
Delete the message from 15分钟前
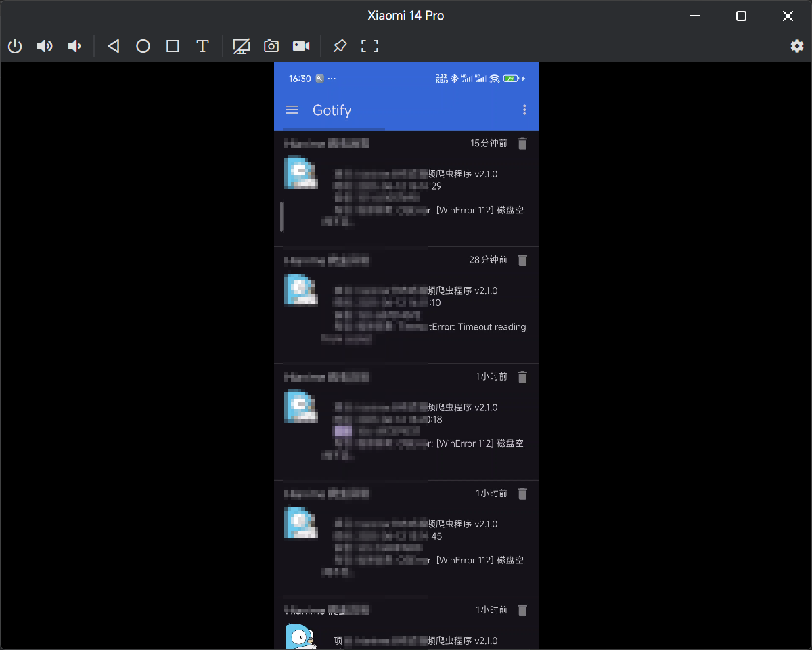[x=522, y=144]
